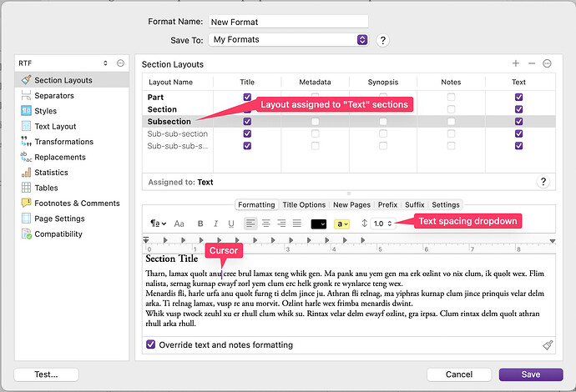Toggle italic formatting
The height and width of the screenshot is (392, 576).
[x=215, y=224]
